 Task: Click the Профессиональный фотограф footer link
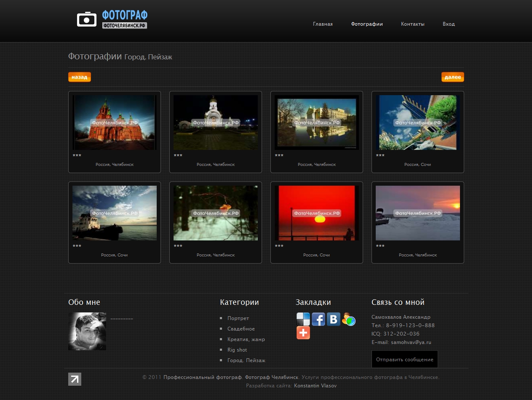pos(203,377)
